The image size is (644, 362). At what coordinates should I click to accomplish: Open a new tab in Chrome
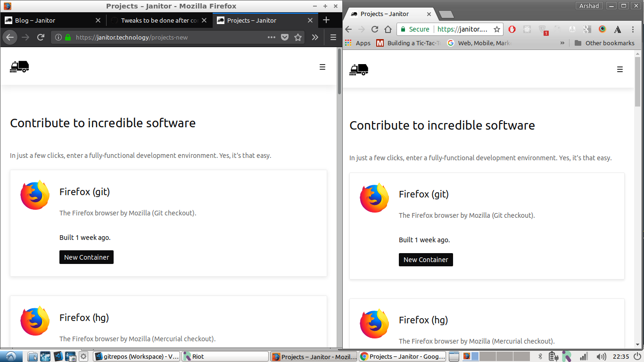pos(446,15)
